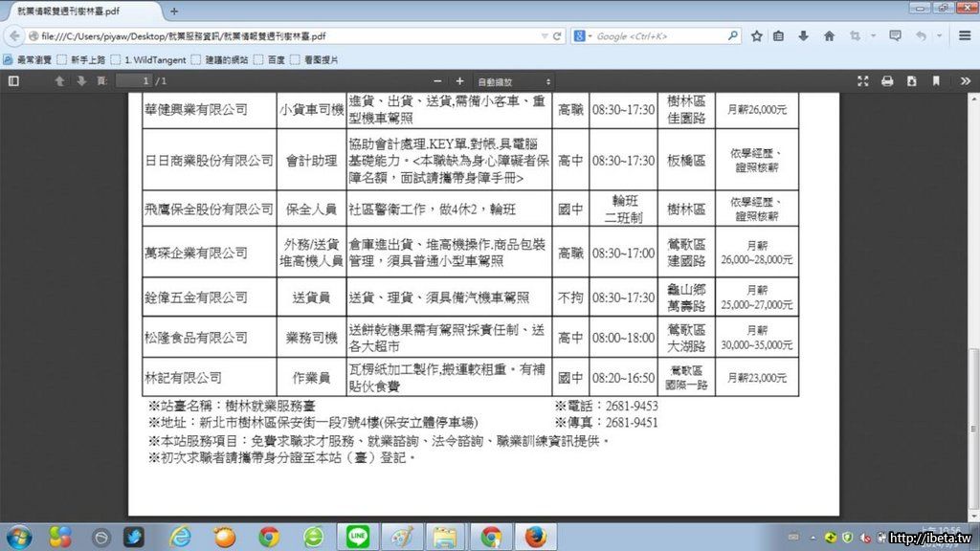Print the PDF document

point(887,81)
